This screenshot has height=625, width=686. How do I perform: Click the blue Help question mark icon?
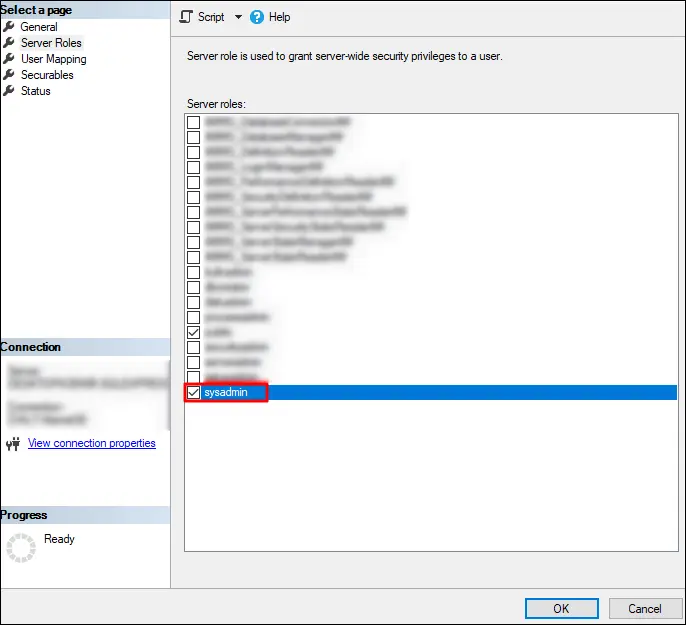[x=257, y=17]
